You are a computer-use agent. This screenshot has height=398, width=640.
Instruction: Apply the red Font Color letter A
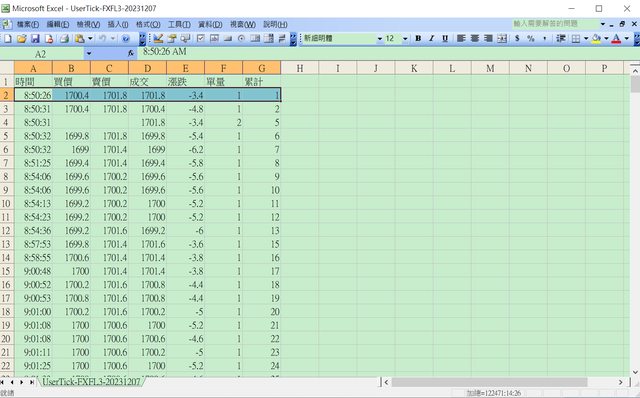(x=616, y=38)
